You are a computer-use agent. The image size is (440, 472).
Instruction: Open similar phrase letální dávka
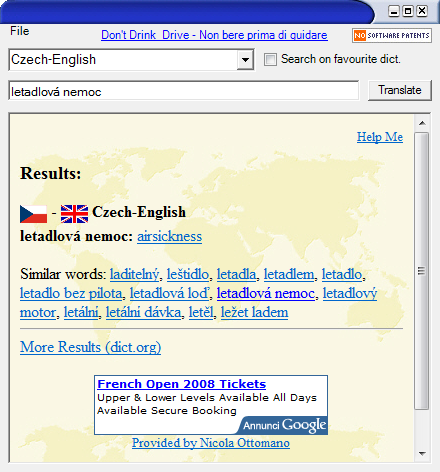[x=143, y=312]
